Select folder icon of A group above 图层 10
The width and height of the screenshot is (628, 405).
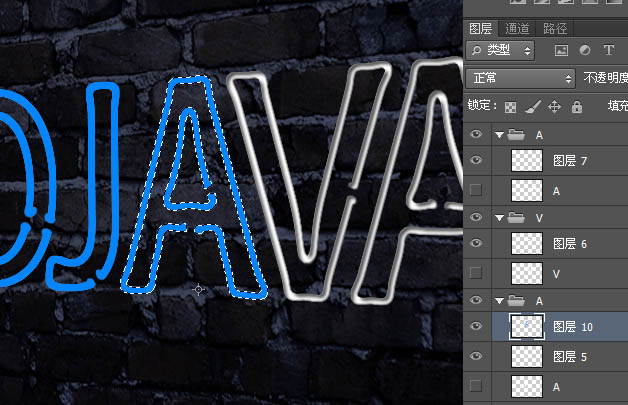[x=516, y=300]
